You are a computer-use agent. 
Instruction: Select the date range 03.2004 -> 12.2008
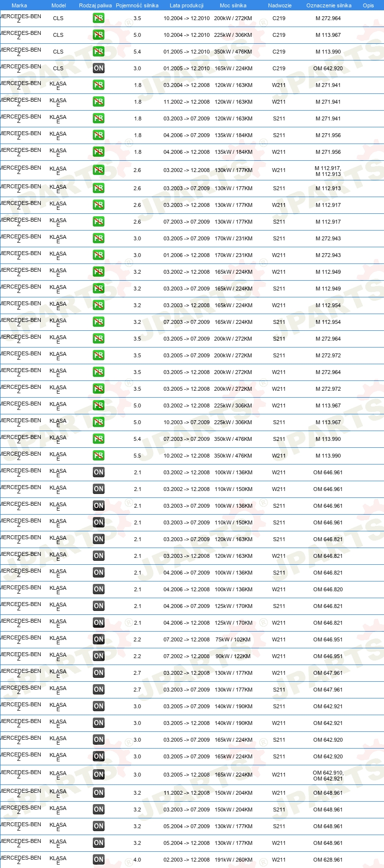point(187,85)
